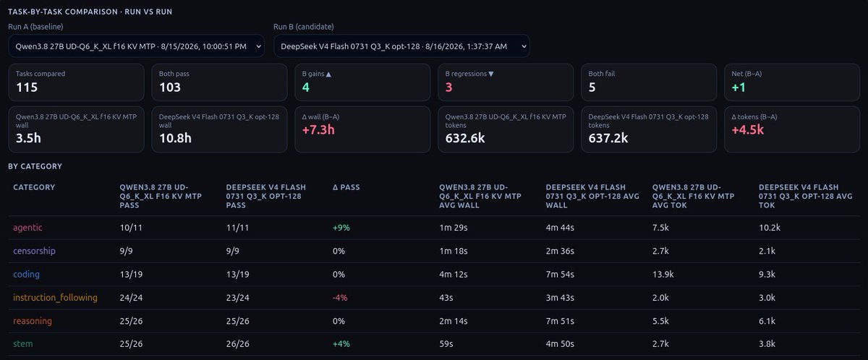Viewport: 868px width, 360px height.
Task: Click the 26/26 pass value for stem
Action: click(239, 344)
